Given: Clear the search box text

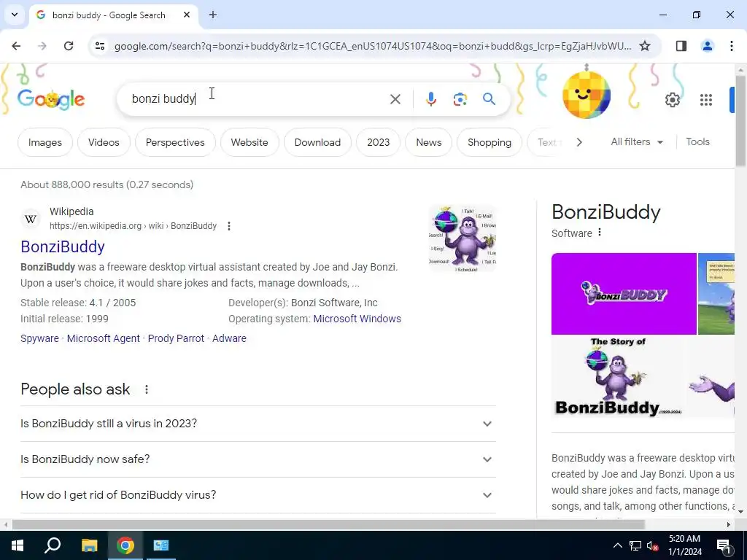Looking at the screenshot, I should click(x=395, y=99).
